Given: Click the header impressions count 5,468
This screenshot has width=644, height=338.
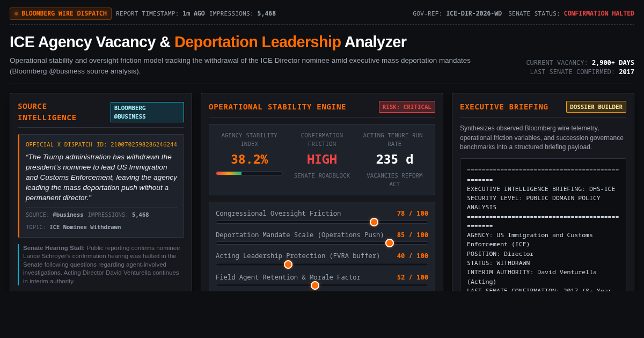Looking at the screenshot, I should point(266,13).
